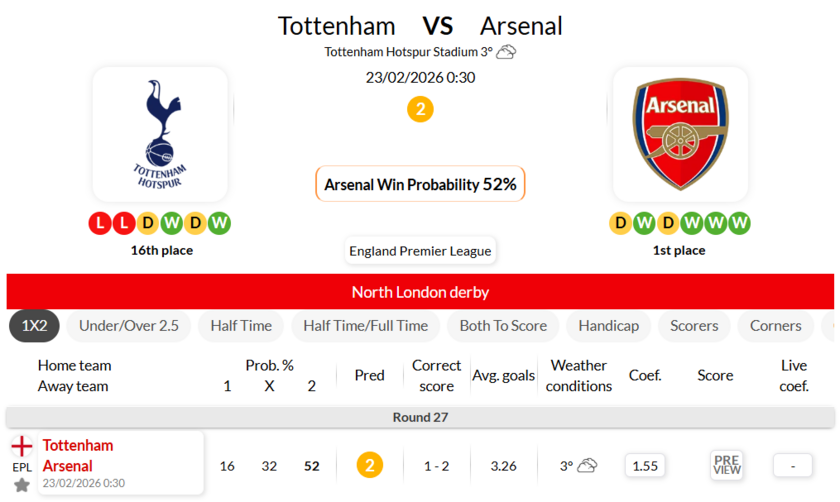
Task: Click the cloud icon in the Weather conditions column
Action: [x=587, y=465]
